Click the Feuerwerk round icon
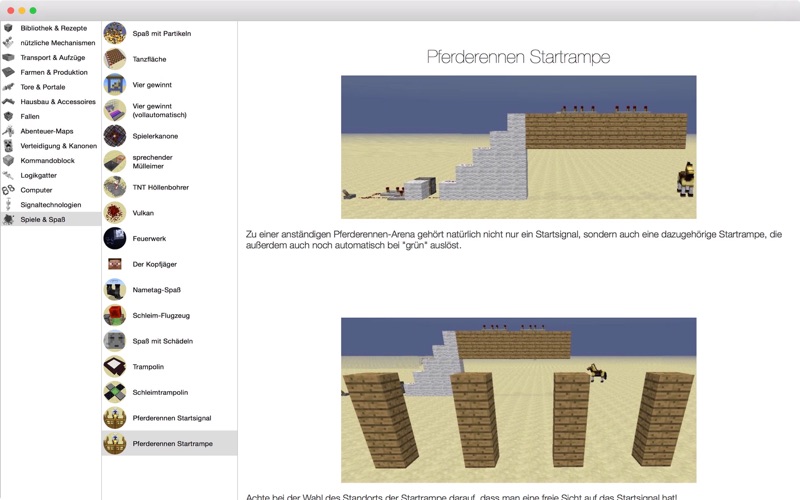The width and height of the screenshot is (800, 500). point(115,238)
